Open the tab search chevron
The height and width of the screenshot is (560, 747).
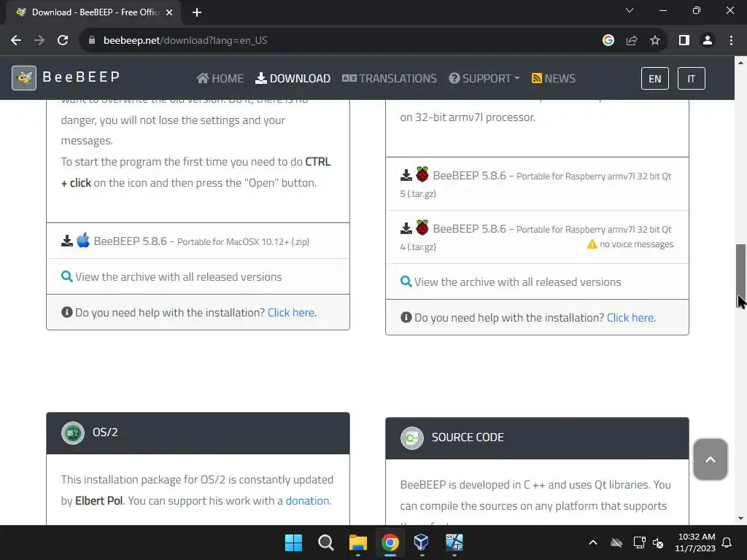point(630,10)
